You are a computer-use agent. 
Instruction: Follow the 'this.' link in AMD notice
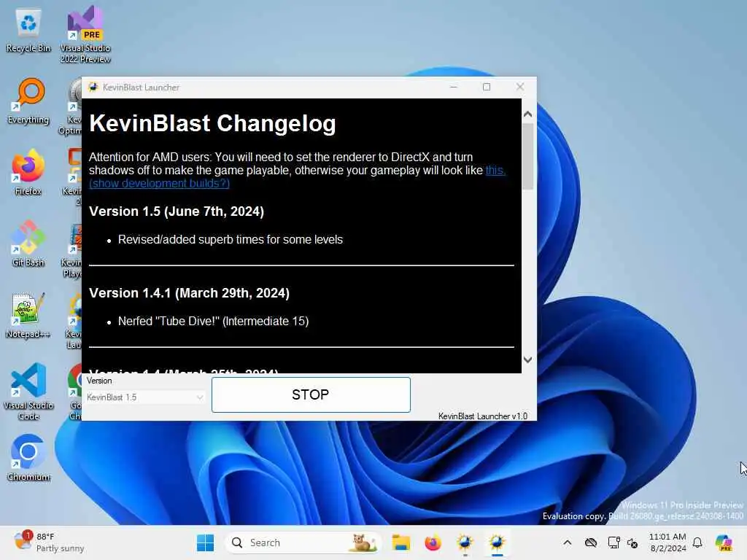coord(495,171)
